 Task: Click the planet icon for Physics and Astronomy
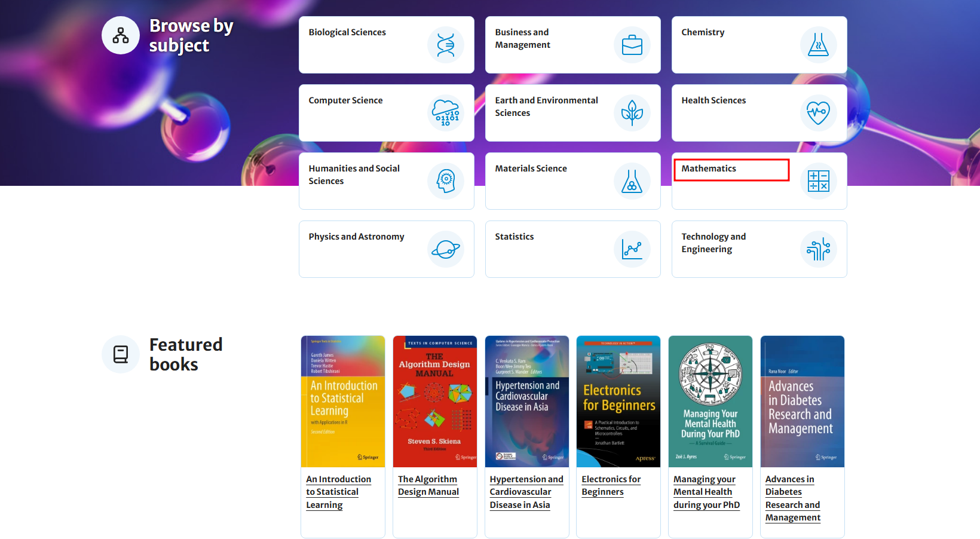[445, 249]
